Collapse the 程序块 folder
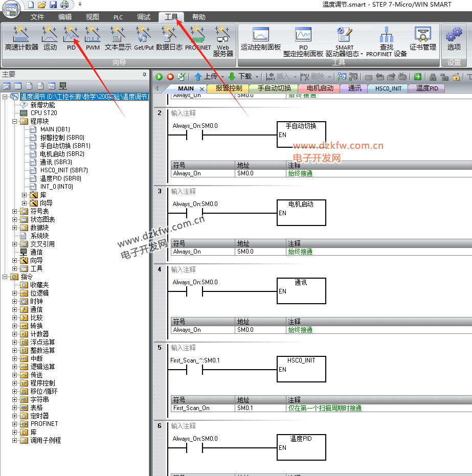Screen dimensions: 472x476 [x=15, y=121]
